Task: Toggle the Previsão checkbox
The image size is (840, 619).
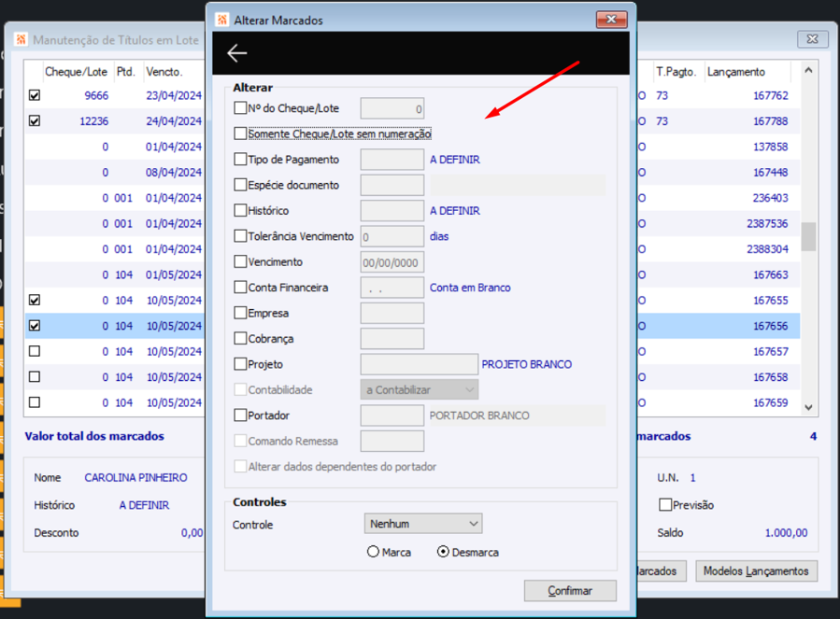Action: pos(665,504)
